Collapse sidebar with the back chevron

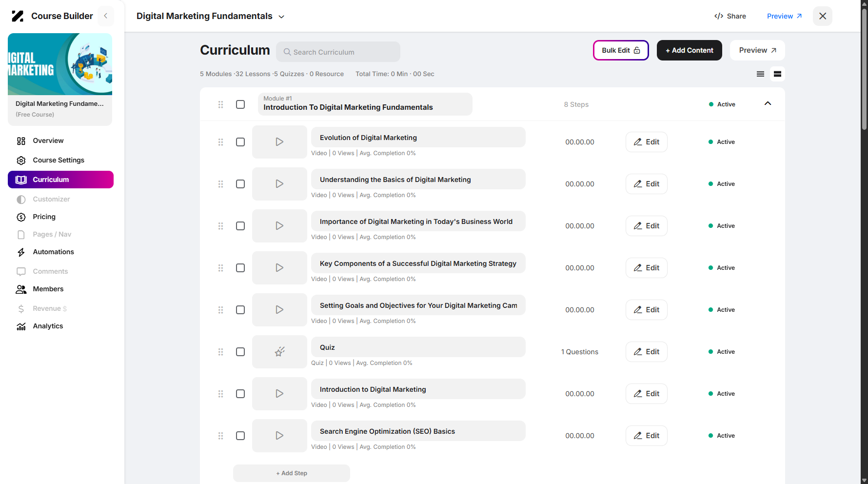point(105,16)
